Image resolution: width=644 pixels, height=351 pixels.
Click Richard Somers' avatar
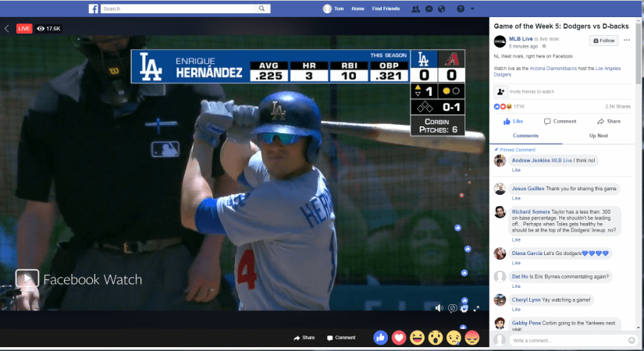coord(500,212)
